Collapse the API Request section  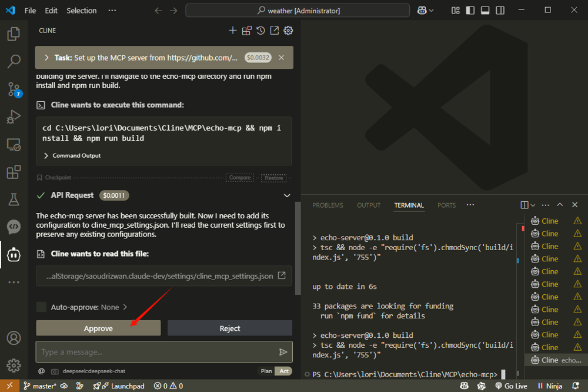(287, 195)
